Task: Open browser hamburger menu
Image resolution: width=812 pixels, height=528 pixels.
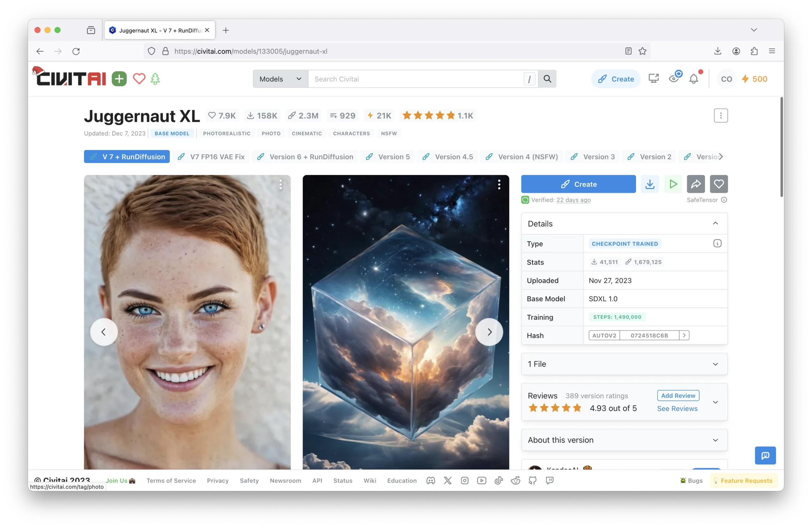Action: click(x=772, y=51)
